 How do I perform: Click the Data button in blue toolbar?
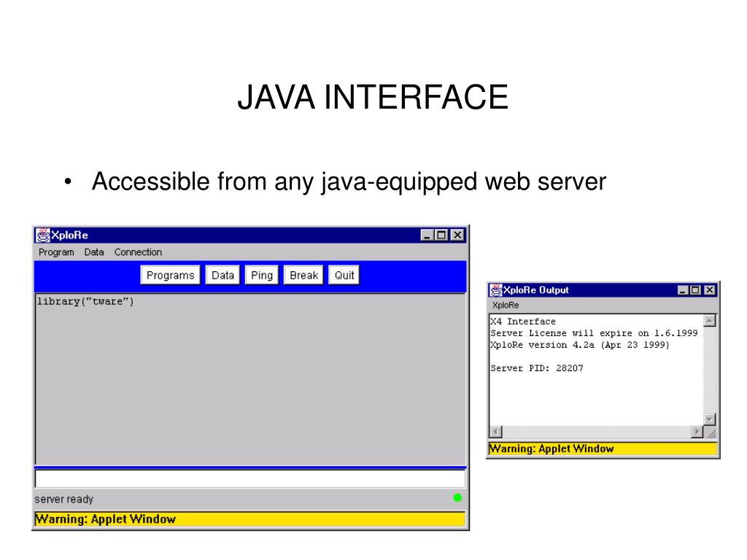(222, 275)
